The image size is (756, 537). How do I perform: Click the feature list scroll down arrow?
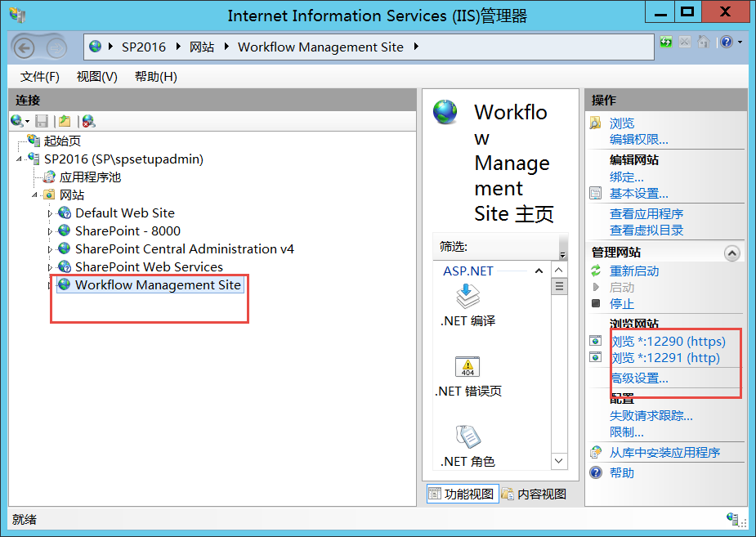559,461
